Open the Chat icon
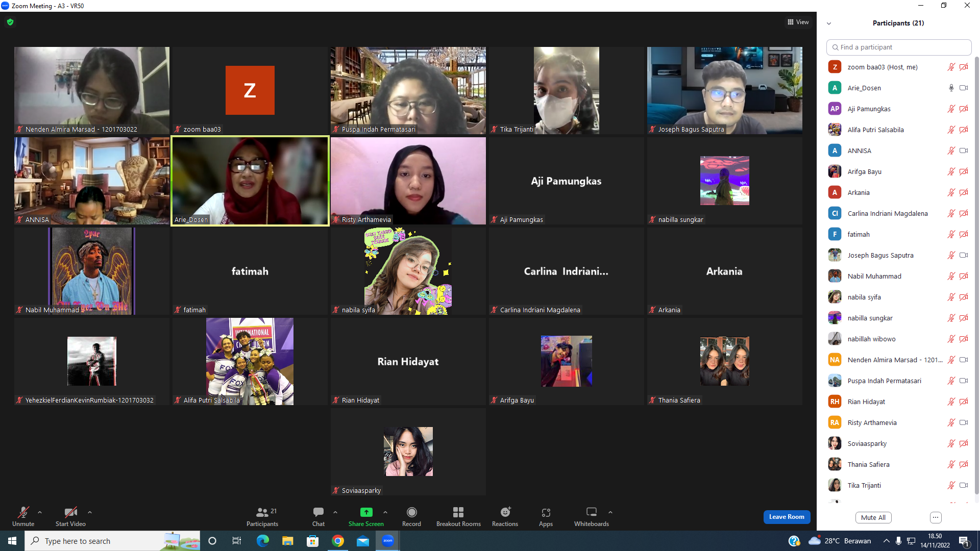980x551 pixels. point(318,512)
